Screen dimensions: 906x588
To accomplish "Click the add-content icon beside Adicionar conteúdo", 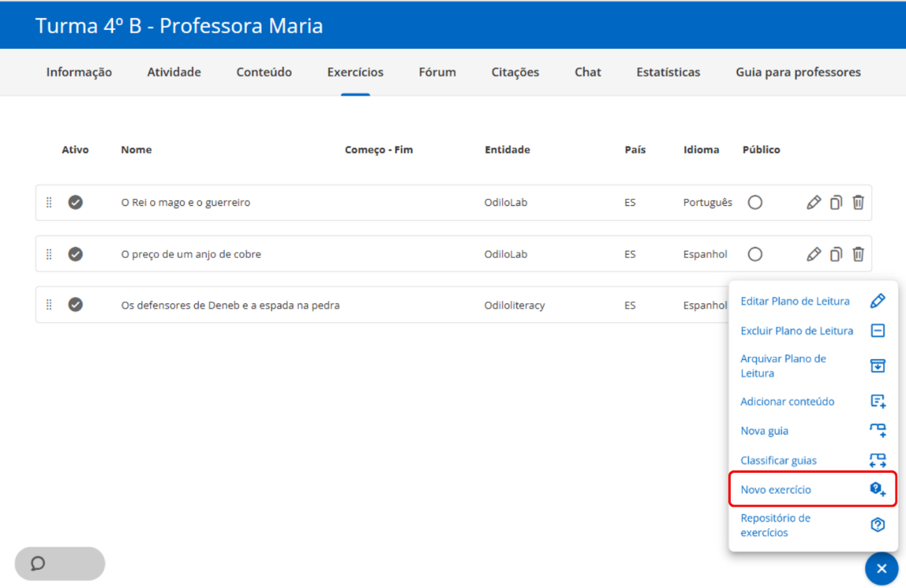I will (x=877, y=402).
